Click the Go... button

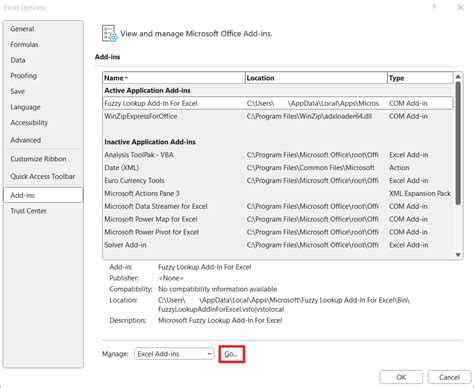point(232,354)
